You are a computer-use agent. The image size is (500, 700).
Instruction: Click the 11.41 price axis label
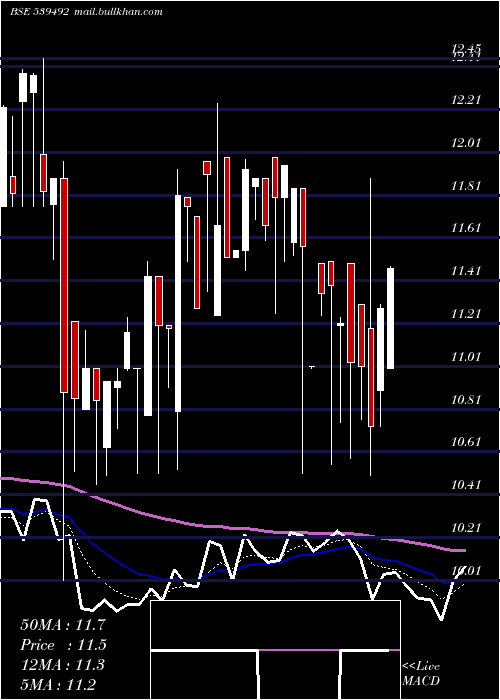[x=467, y=271]
